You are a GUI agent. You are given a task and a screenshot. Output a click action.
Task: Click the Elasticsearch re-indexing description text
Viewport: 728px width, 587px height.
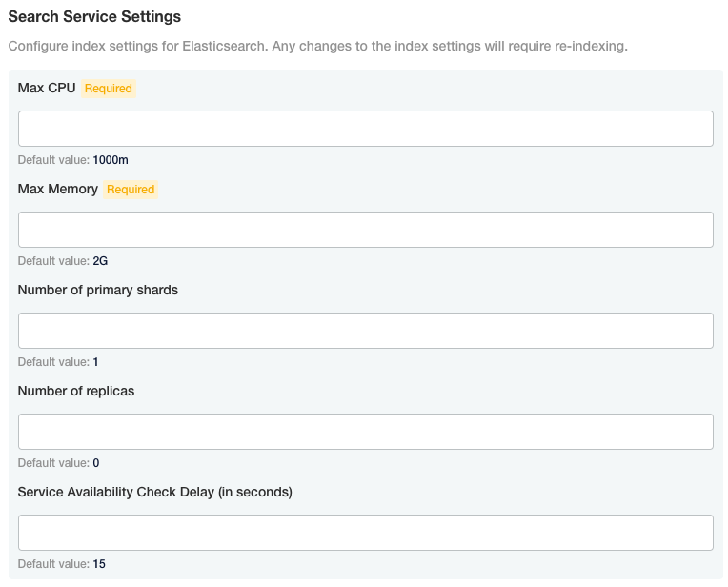tap(318, 46)
